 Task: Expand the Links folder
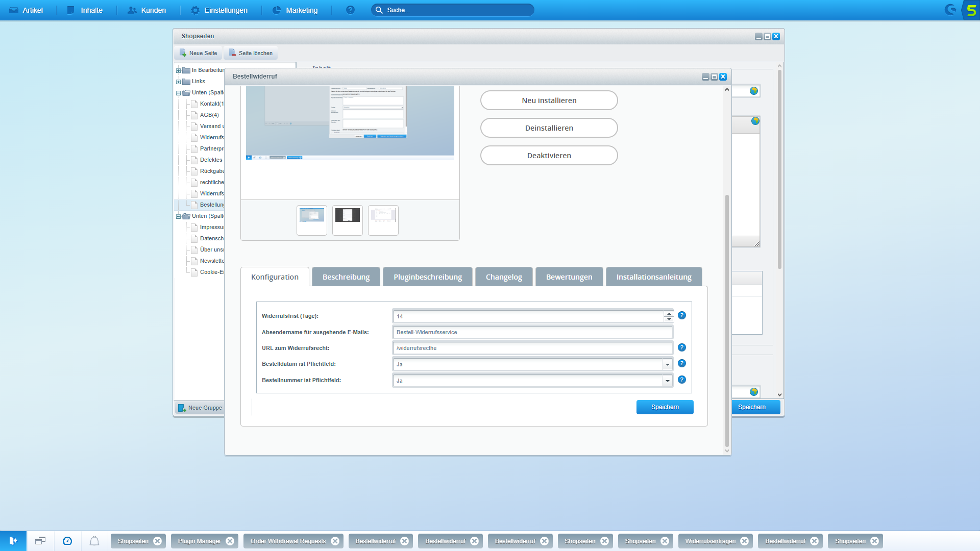[x=179, y=82]
